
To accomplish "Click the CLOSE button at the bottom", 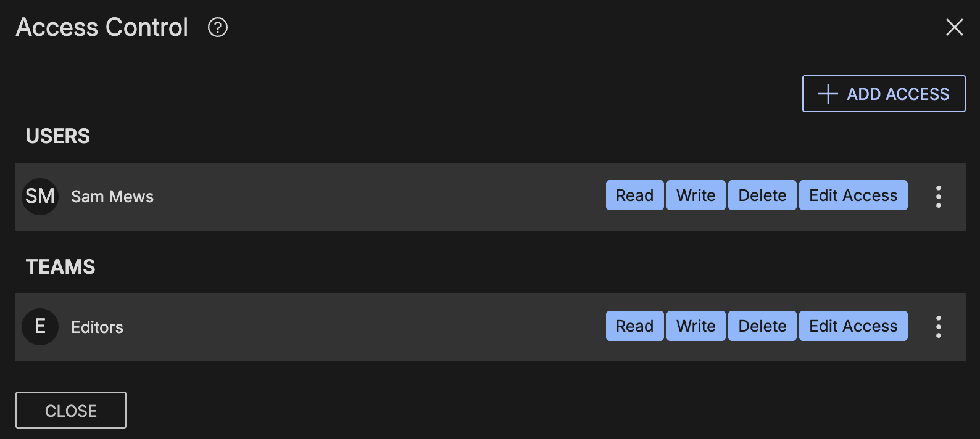I will (x=71, y=410).
